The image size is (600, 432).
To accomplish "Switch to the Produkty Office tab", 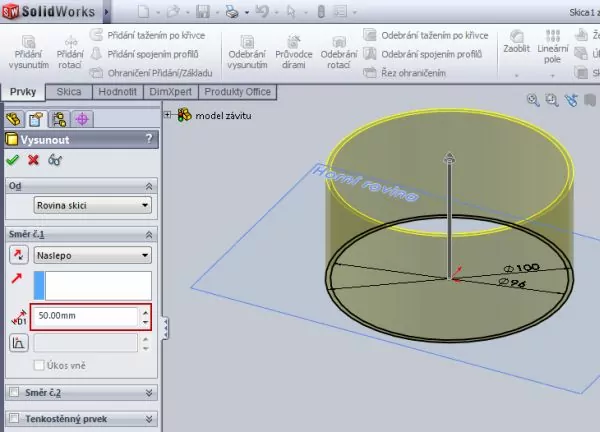I will point(239,92).
